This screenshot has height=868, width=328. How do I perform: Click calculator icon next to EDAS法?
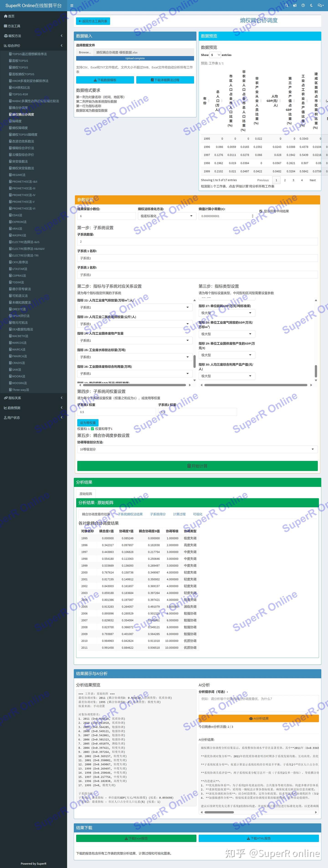(x=10, y=215)
